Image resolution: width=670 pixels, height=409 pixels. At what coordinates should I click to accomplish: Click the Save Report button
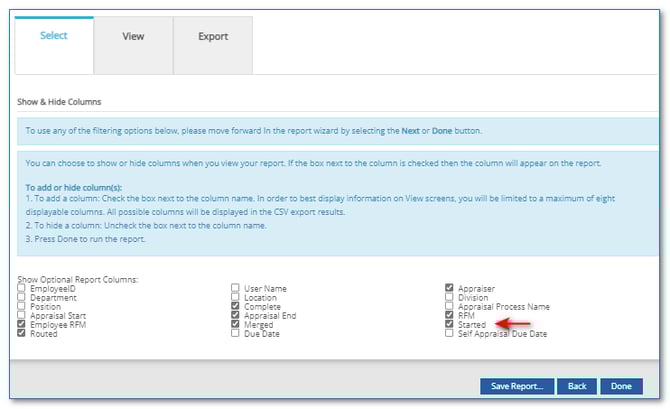[x=516, y=385]
